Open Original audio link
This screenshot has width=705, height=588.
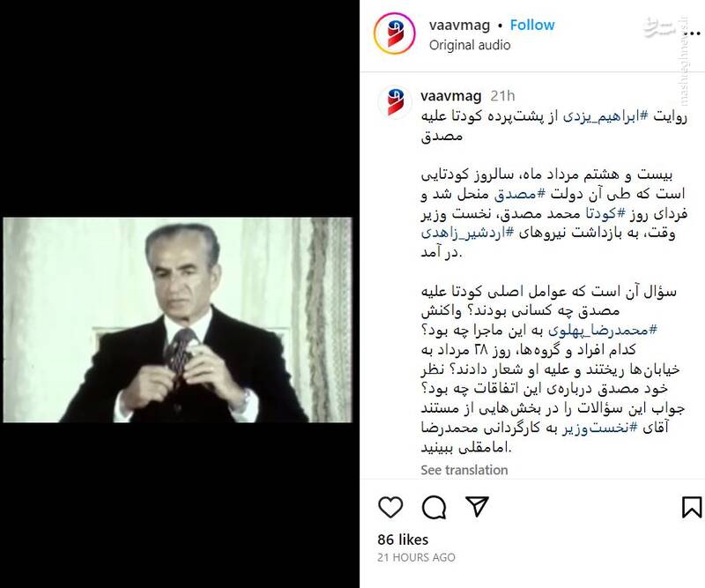click(x=470, y=45)
